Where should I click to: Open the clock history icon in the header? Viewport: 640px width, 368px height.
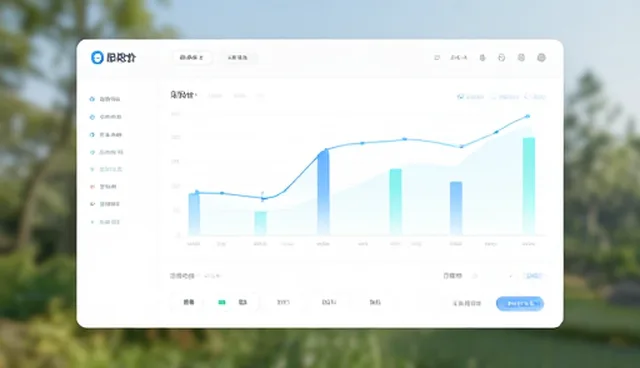coord(502,58)
